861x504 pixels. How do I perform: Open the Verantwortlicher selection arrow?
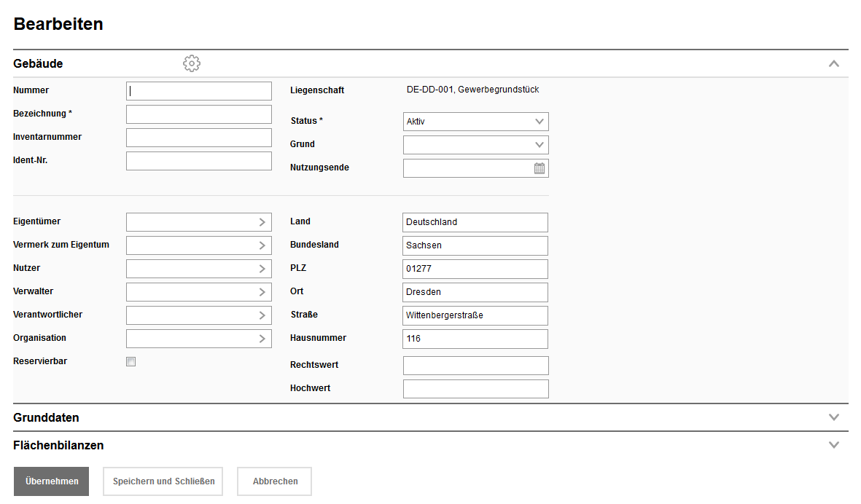[262, 315]
